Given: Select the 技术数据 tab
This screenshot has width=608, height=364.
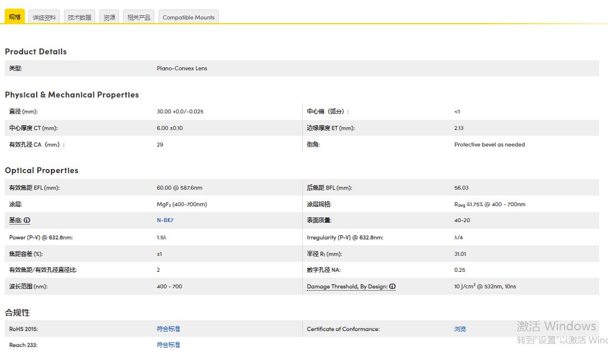Looking at the screenshot, I should coord(79,18).
